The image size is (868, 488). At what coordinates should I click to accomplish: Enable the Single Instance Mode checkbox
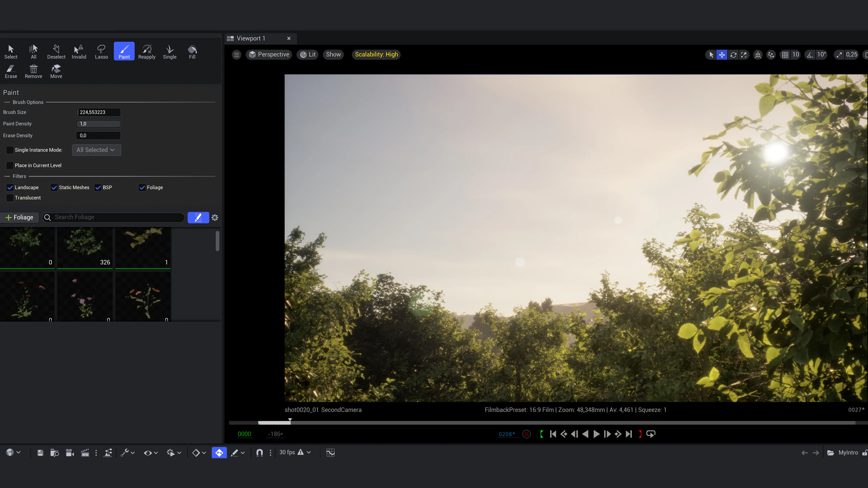[10, 150]
